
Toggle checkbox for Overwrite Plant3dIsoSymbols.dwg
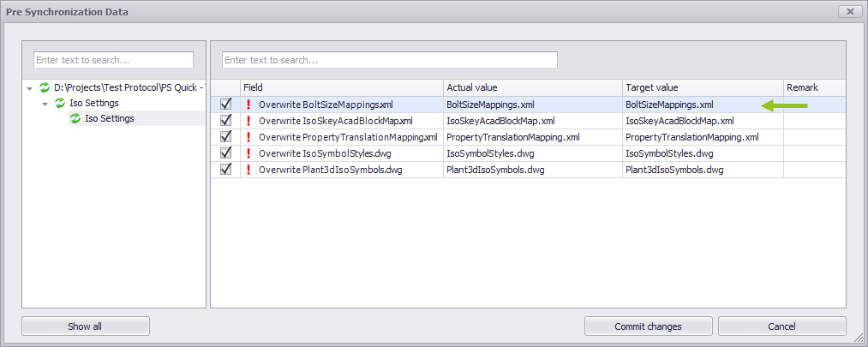point(226,170)
